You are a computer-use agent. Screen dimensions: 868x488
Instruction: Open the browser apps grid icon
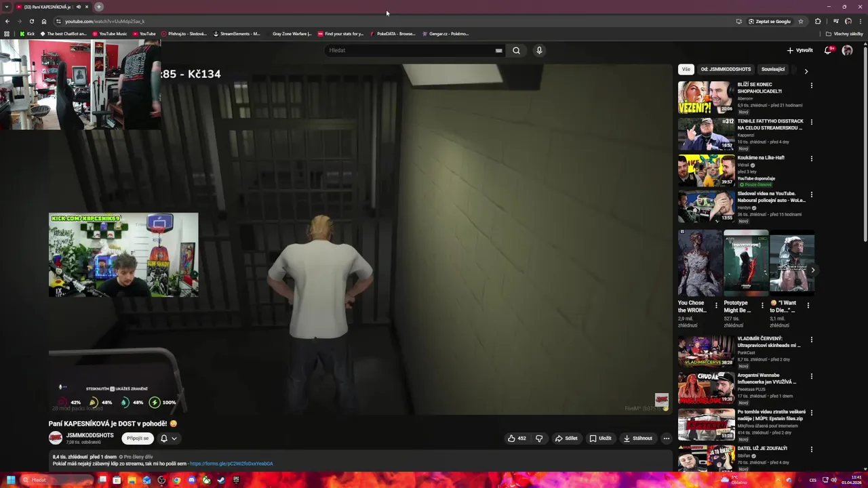(x=7, y=34)
